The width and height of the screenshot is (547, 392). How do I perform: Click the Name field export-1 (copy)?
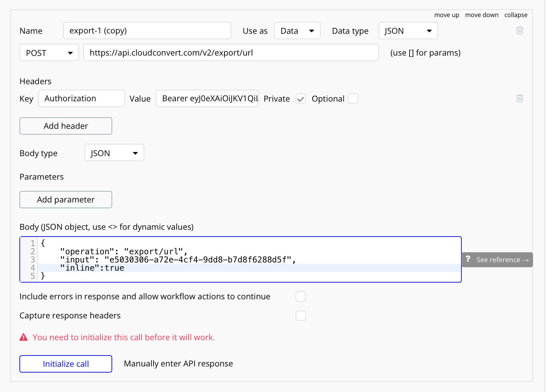(147, 31)
